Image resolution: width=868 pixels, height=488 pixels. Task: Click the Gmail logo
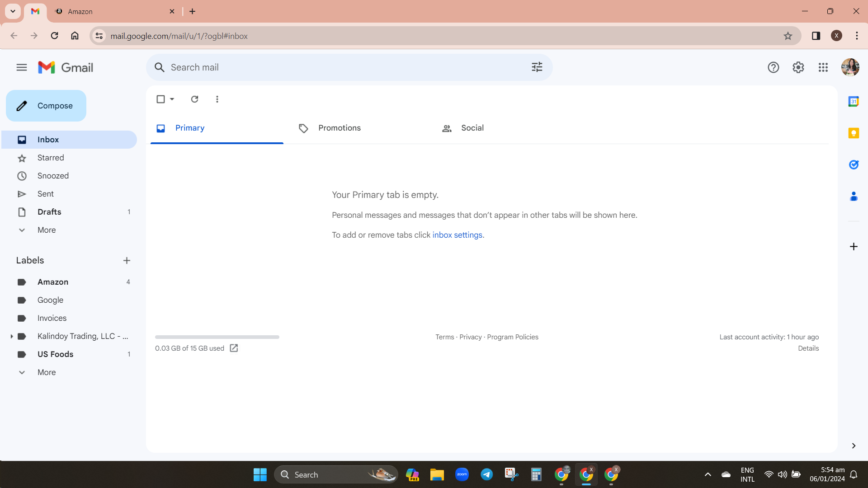tap(66, 67)
